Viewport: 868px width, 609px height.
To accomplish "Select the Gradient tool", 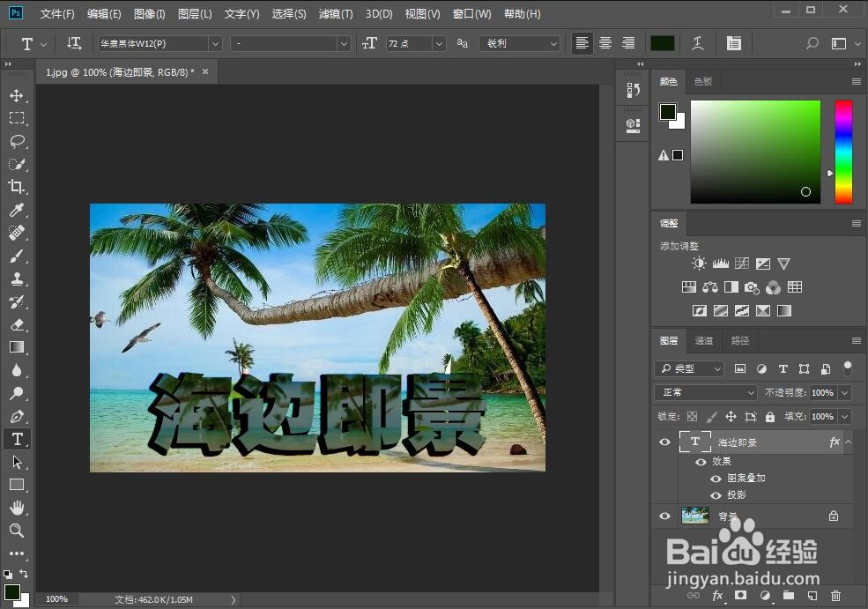I will click(x=17, y=347).
